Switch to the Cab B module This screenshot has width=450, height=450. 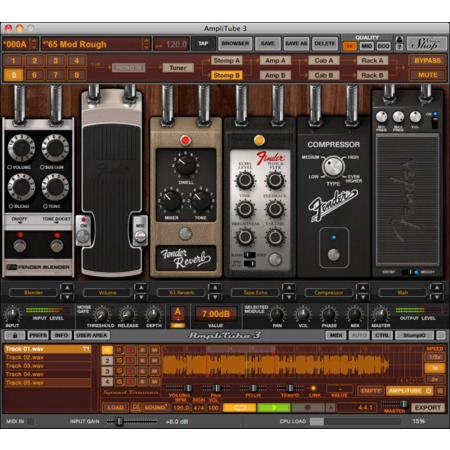pos(324,75)
